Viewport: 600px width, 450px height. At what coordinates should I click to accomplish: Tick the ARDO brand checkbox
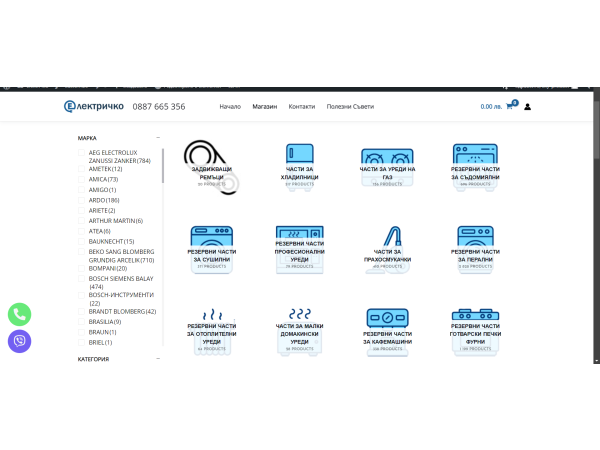pyautogui.click(x=82, y=200)
